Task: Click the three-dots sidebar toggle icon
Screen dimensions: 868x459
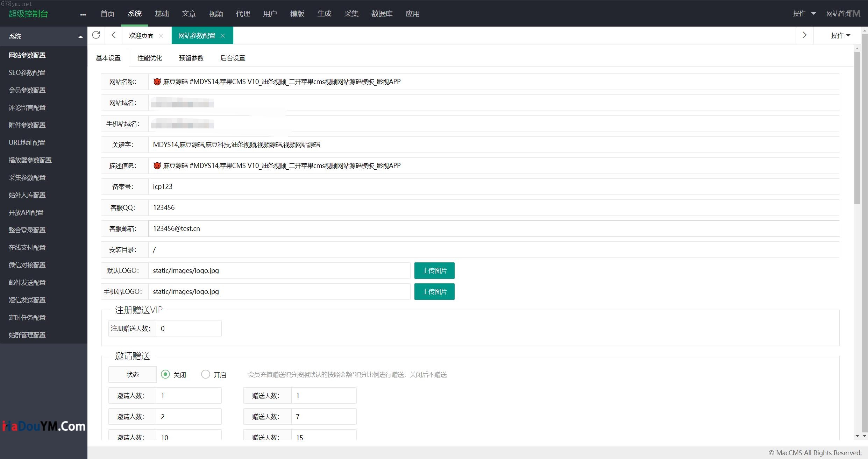Action: (83, 14)
